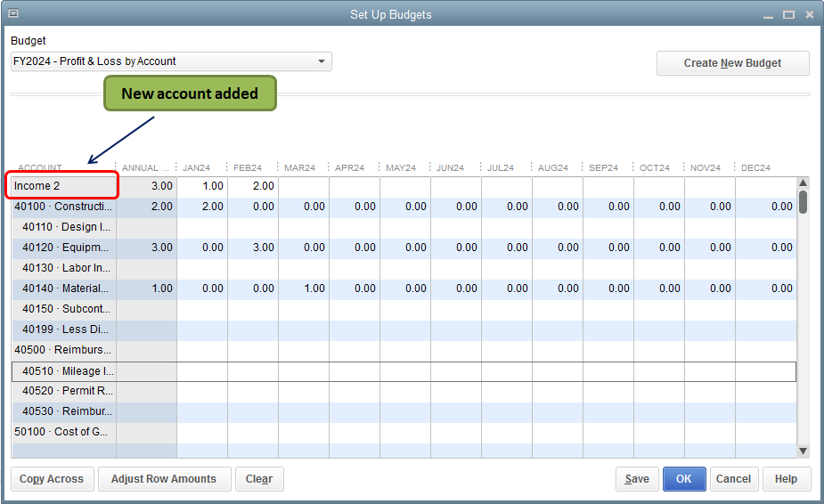Click the Cancel button
Screen dimensions: 824x504
coord(734,479)
